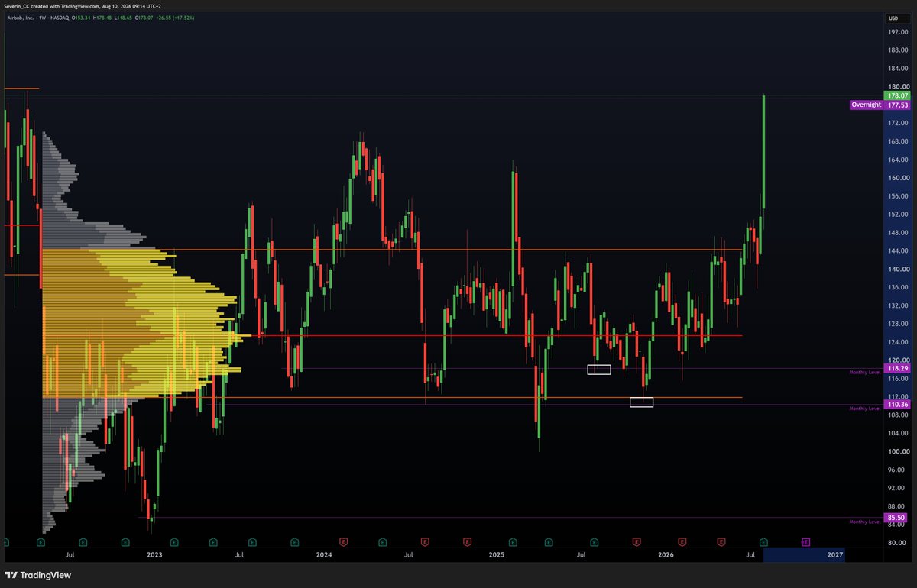Click the purple Overnight 177.53 price label
The image size is (917, 588).
pos(880,105)
